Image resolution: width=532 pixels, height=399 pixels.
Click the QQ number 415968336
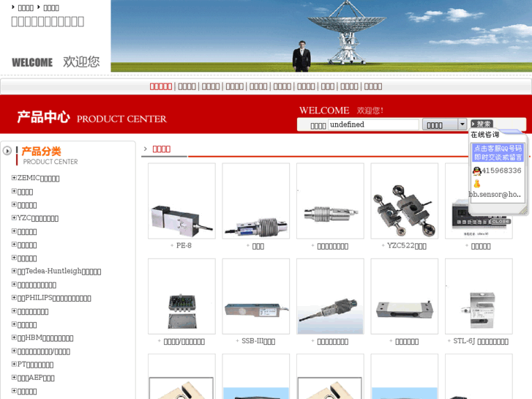coord(501,171)
